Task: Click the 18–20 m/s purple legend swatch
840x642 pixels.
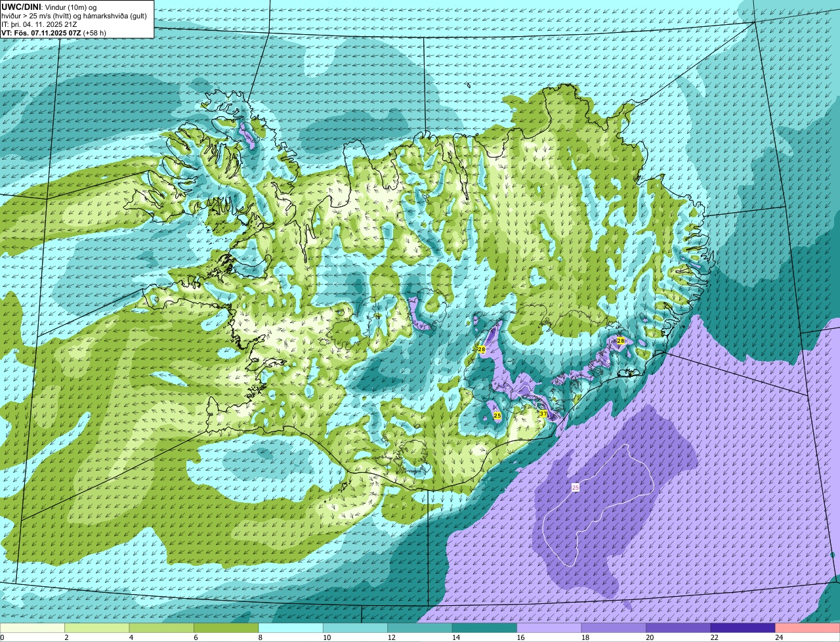Action: tap(614, 628)
